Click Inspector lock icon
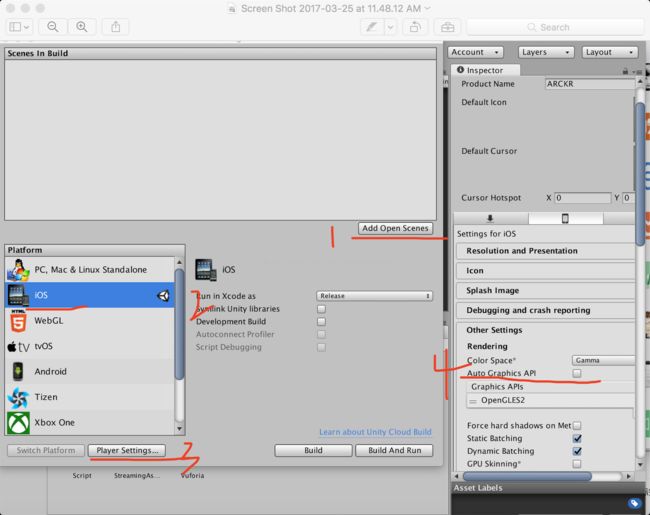 click(625, 71)
